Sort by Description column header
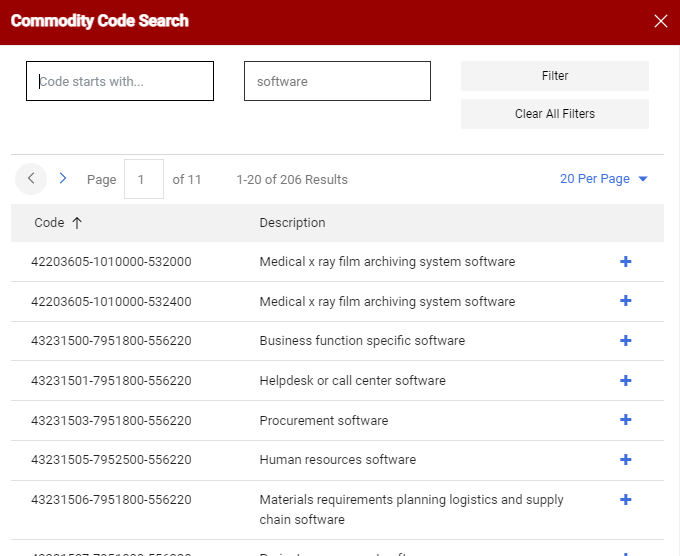The image size is (680, 556). pyautogui.click(x=292, y=223)
